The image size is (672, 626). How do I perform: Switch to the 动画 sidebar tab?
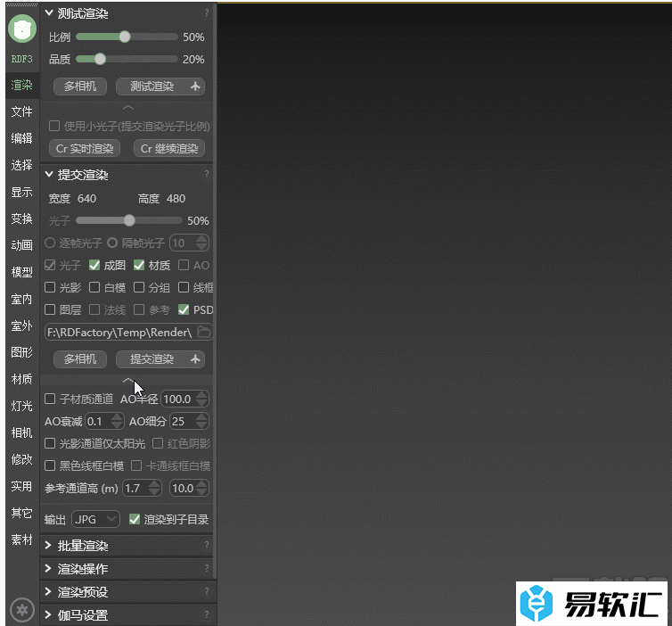point(22,245)
